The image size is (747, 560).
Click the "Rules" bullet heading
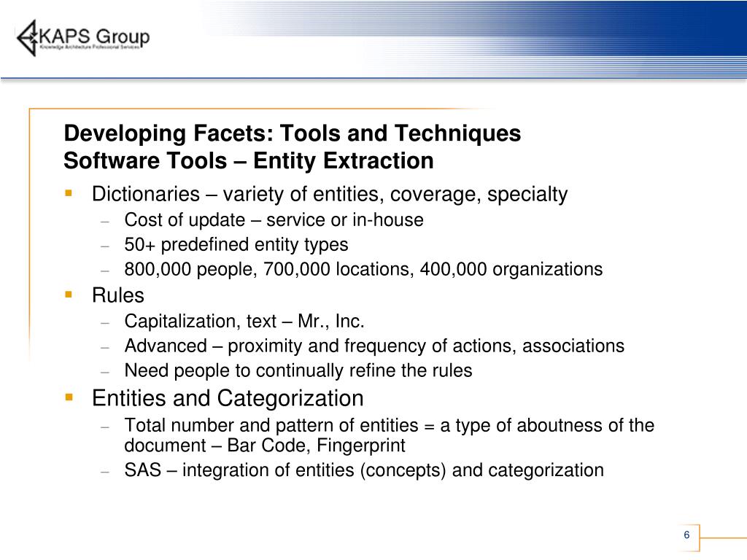117,295
